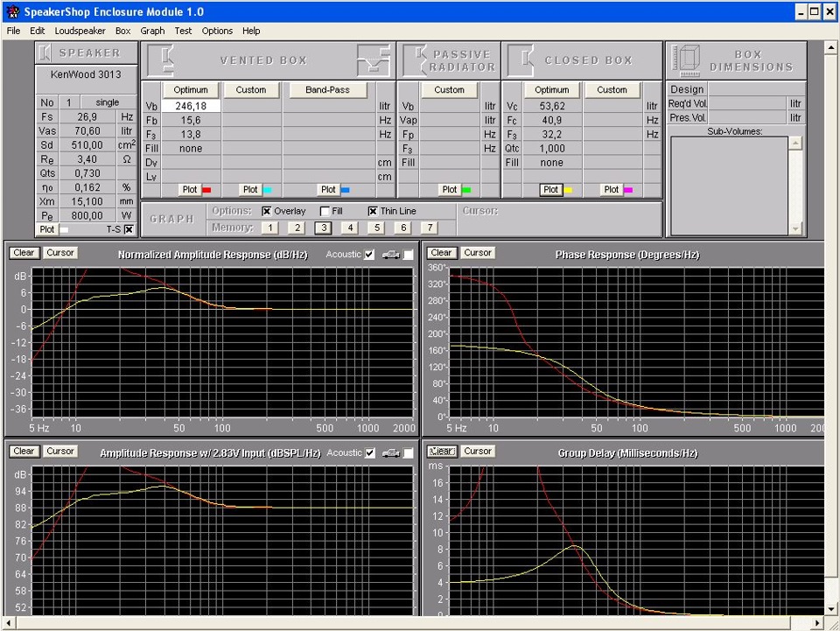The height and width of the screenshot is (631, 840).
Task: Click the Qtc value 1,000
Action: click(552, 149)
